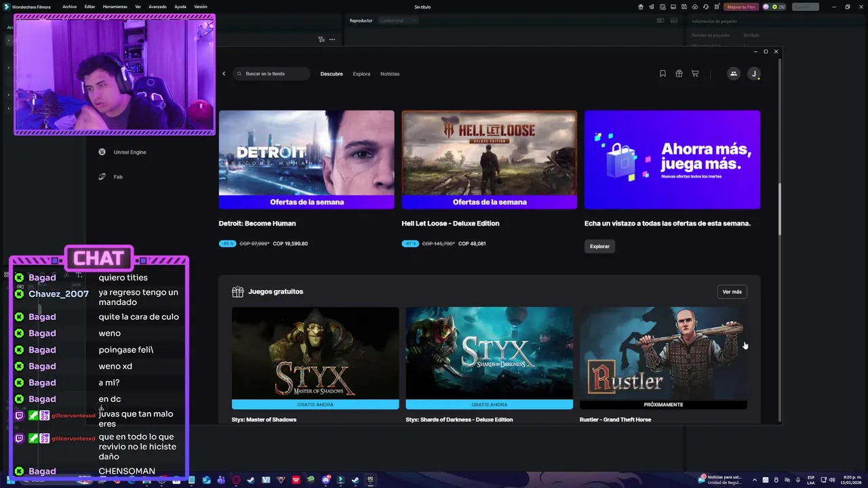Open the wishlist bookmark icon
This screenshot has height=488, width=868.
coord(663,73)
